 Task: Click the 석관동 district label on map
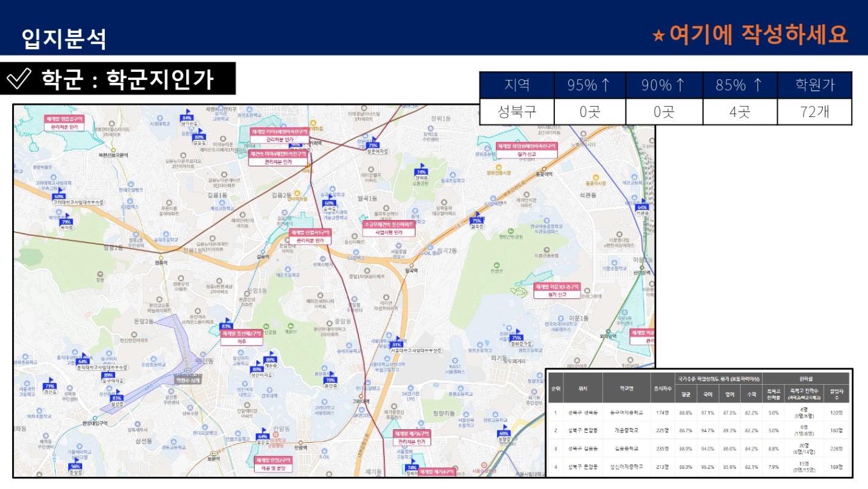588,195
